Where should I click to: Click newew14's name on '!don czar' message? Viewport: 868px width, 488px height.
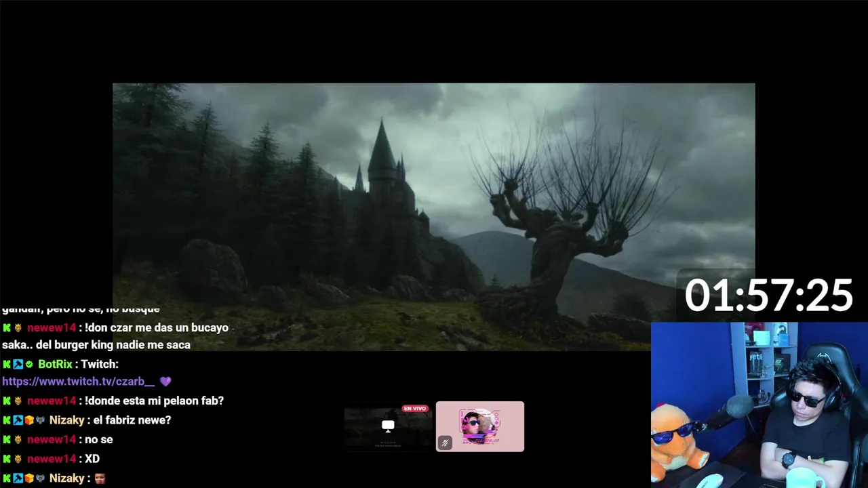[52, 328]
